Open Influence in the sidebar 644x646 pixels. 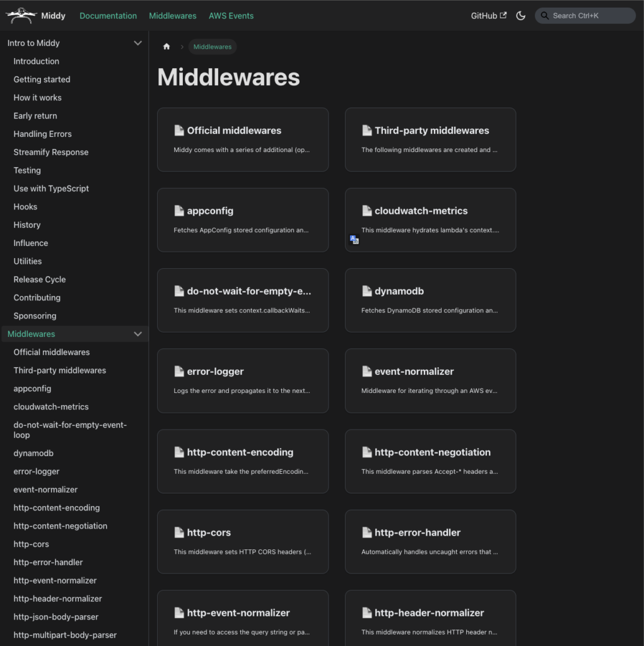coord(31,243)
